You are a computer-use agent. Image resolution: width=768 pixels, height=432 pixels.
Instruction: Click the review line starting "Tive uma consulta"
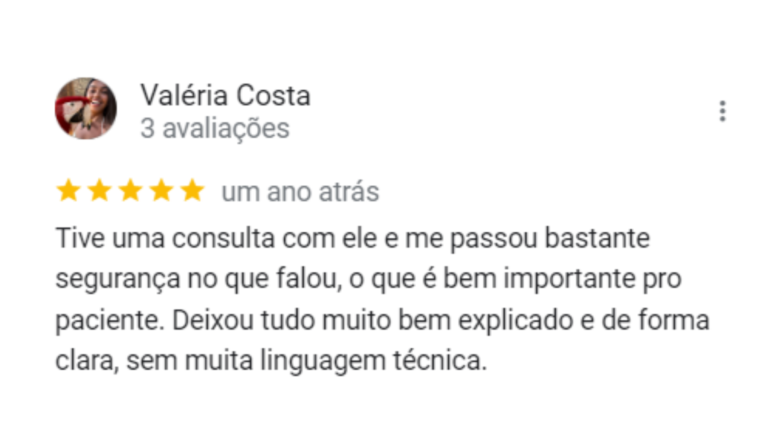click(x=353, y=239)
